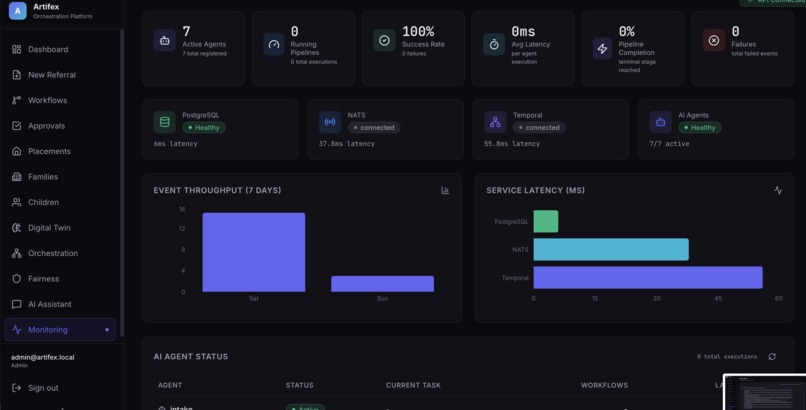Click the Running Pipelines gauge icon
This screenshot has width=806, height=410.
(274, 44)
